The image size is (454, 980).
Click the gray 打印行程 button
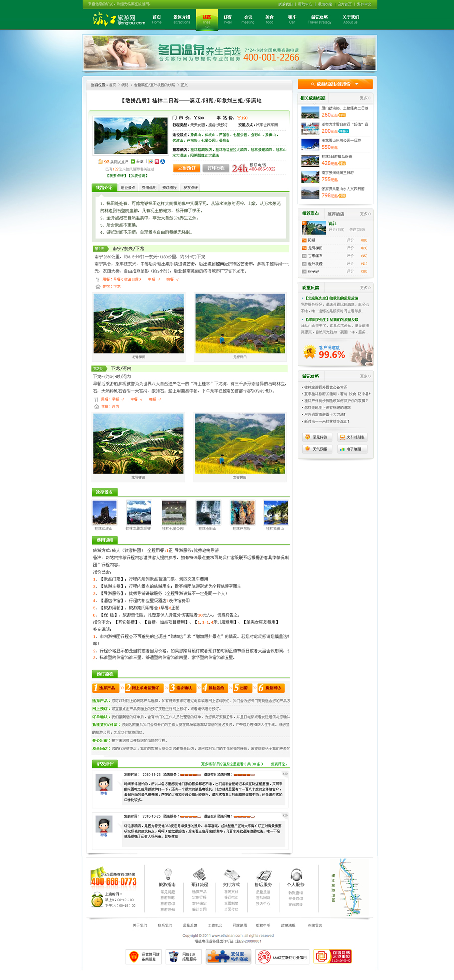[216, 168]
